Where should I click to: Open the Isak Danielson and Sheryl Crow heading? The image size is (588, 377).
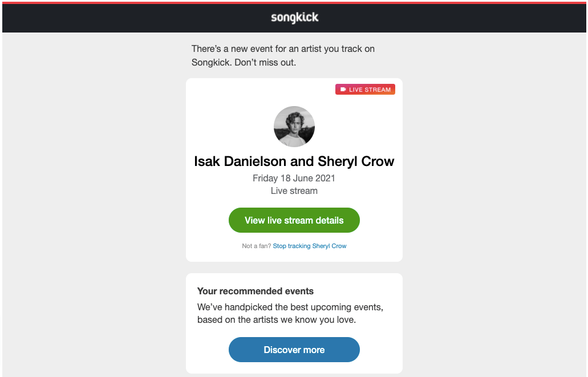coord(294,161)
